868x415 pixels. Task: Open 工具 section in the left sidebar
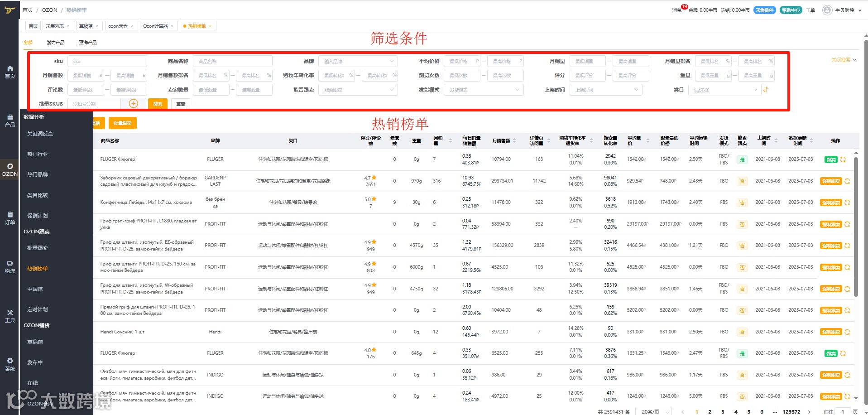tap(10, 316)
